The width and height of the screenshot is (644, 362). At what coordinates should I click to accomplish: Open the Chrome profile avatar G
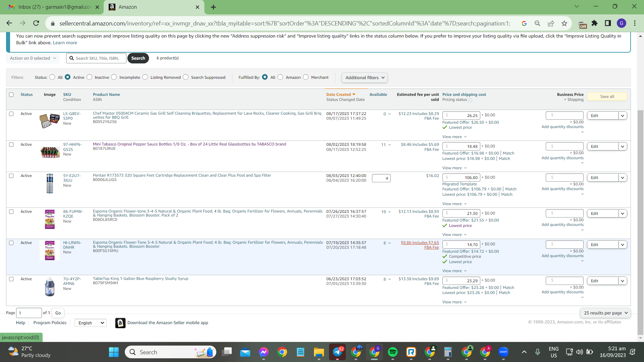click(622, 23)
